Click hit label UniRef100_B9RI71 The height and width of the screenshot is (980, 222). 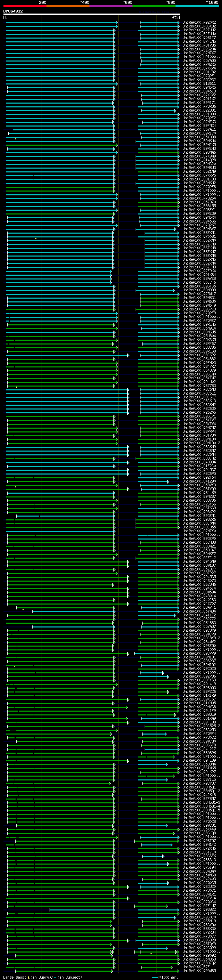tap(199, 103)
